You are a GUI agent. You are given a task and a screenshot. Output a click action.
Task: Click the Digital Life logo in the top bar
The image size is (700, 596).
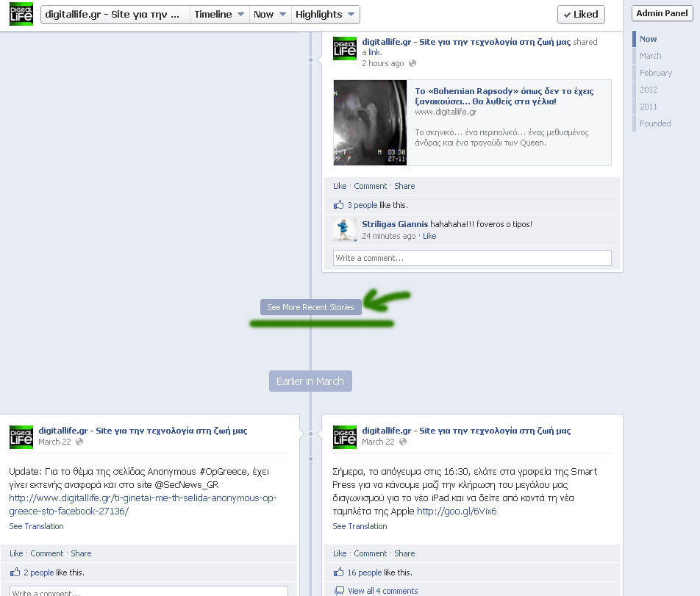21,14
